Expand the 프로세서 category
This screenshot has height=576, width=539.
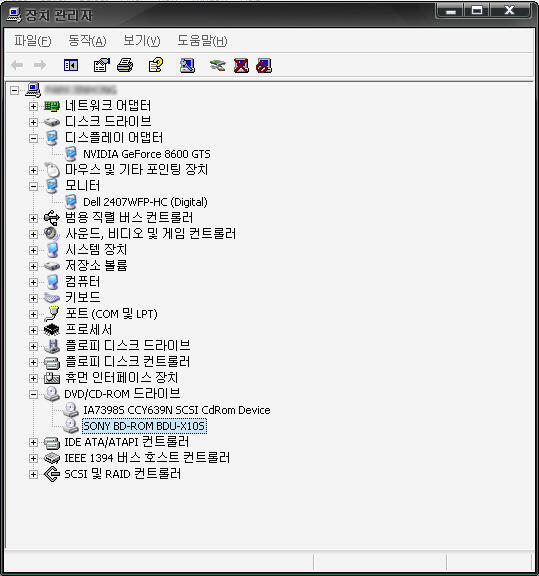pyautogui.click(x=33, y=330)
